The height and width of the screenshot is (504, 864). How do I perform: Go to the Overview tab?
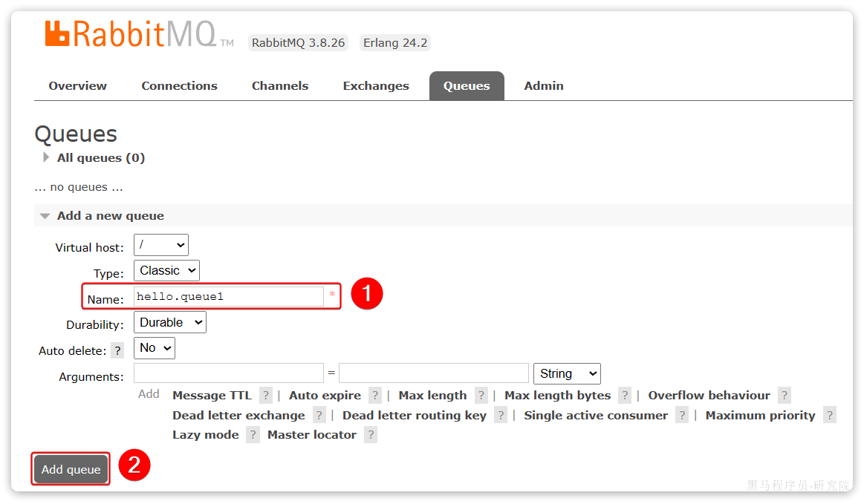point(77,86)
